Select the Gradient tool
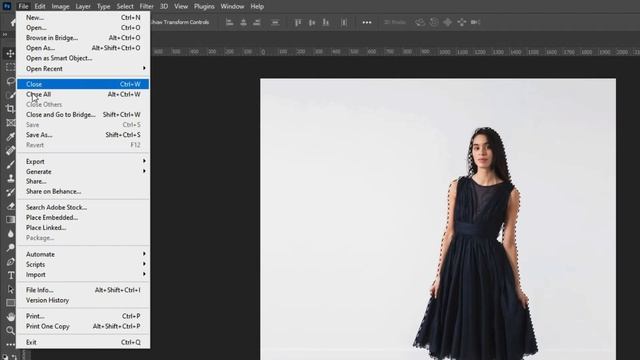640x360 pixels. [x=10, y=220]
